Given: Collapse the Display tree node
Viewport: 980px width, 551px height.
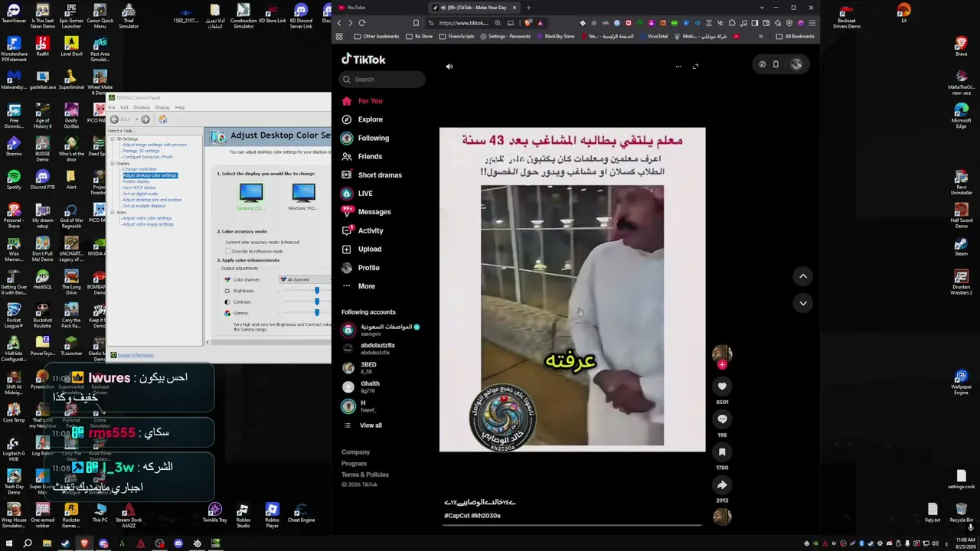Looking at the screenshot, I should tap(113, 163).
